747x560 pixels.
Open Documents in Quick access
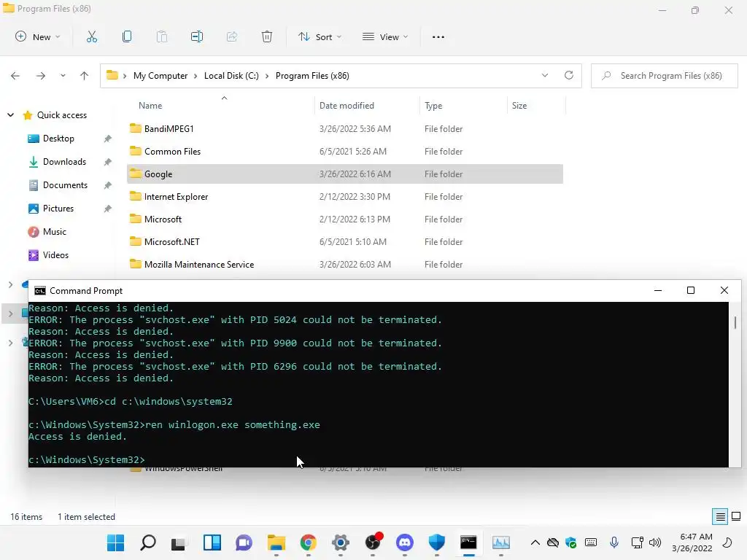[65, 184]
